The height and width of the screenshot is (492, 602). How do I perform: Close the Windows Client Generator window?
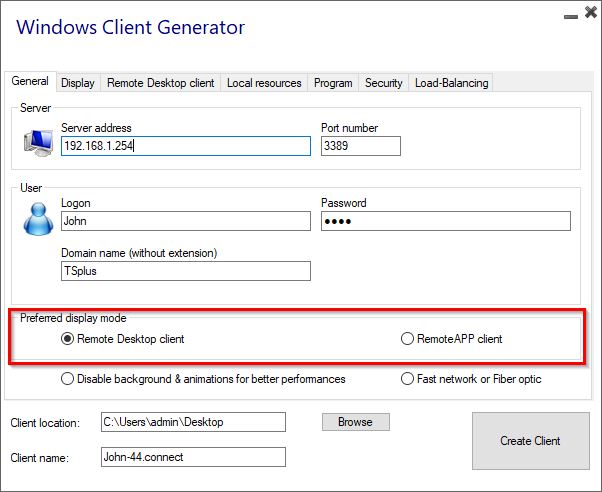point(588,15)
